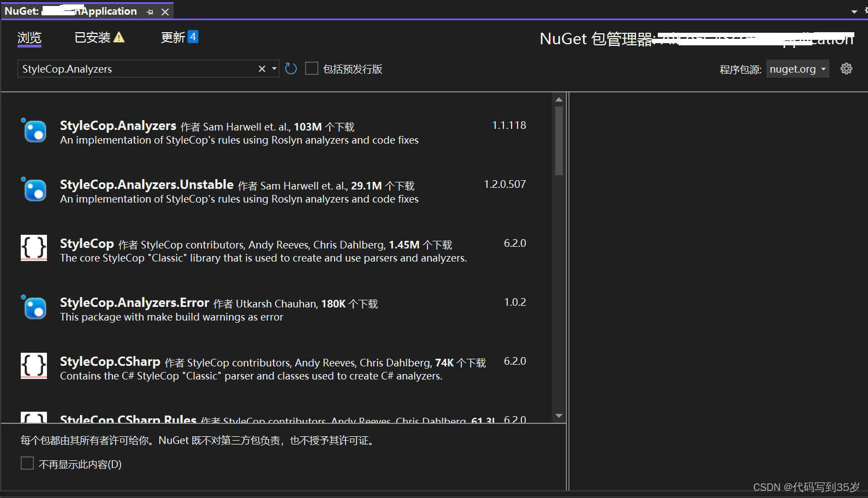Click the StyleCop braces package icon
Viewport: 868px width, 498px height.
pyautogui.click(x=34, y=248)
